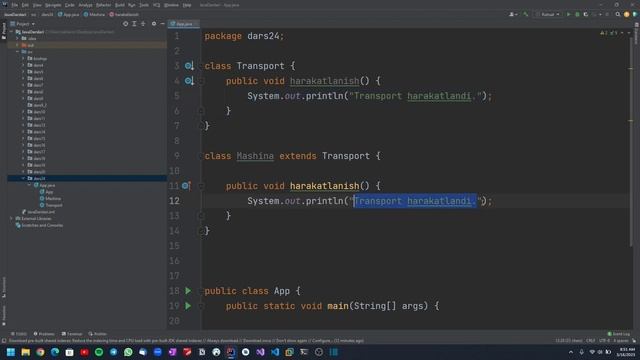640x360 pixels.
Task: Click the word package on line 1
Action: pyautogui.click(x=223, y=36)
